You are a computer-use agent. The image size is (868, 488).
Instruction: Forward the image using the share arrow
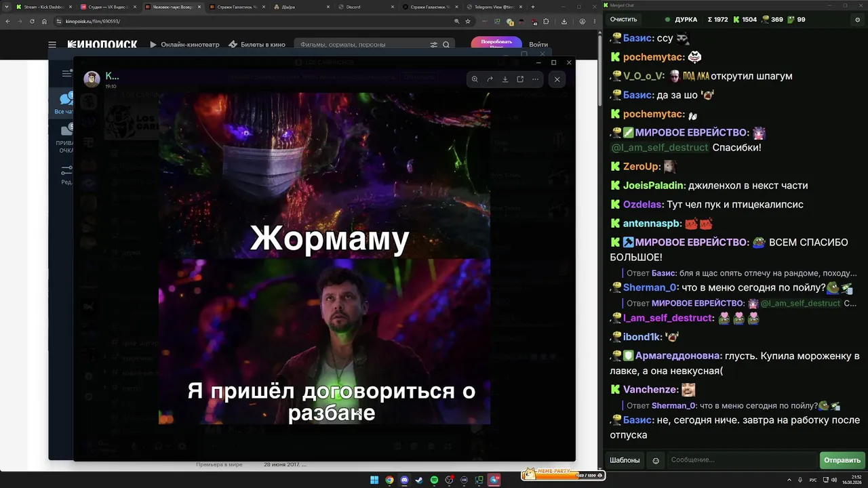click(490, 79)
